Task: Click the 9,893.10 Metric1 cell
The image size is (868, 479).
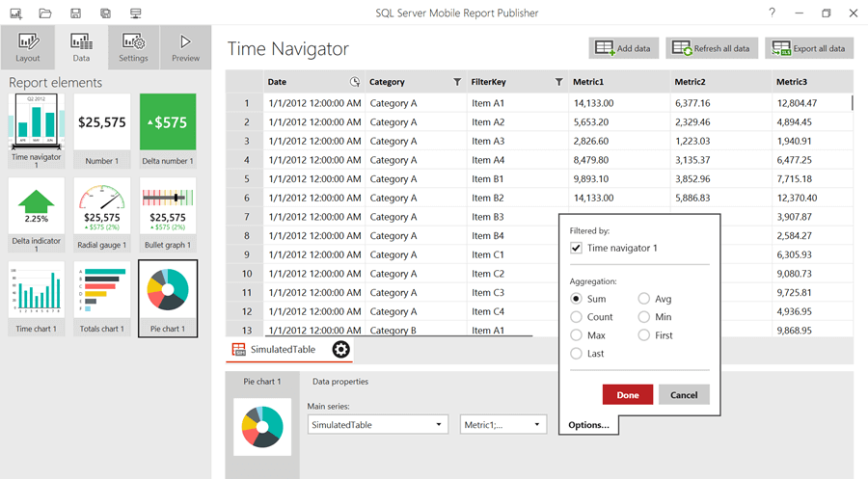Action: (619, 178)
